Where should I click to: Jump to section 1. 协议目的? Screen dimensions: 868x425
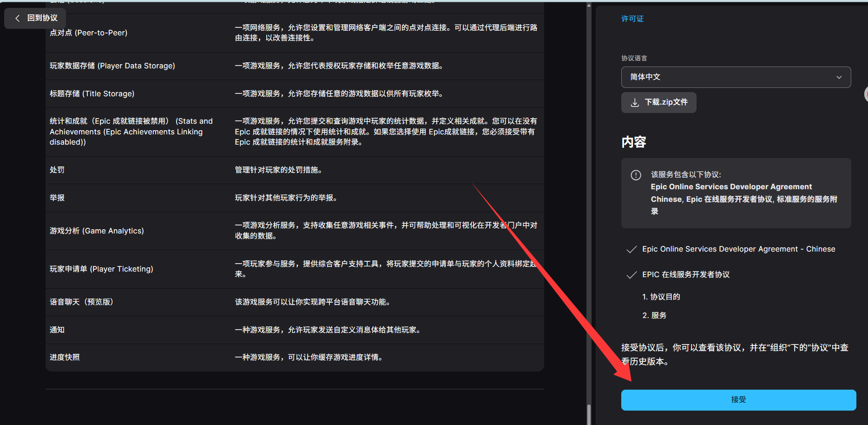[x=661, y=297]
